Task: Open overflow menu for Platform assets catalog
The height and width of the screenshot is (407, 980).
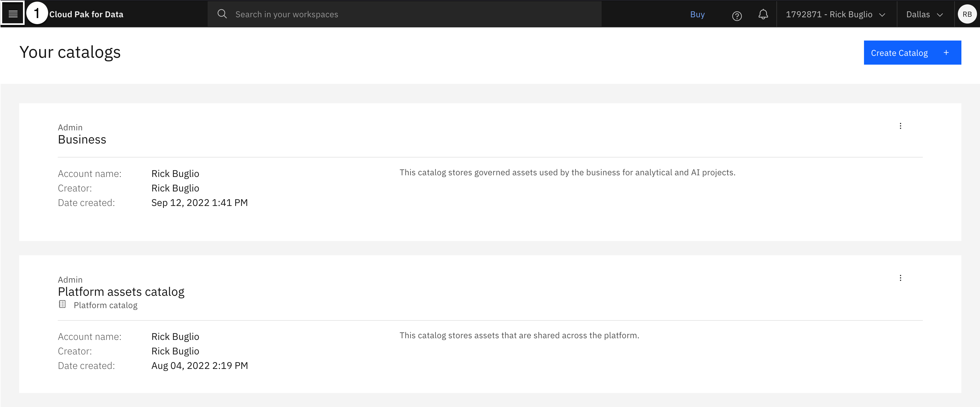Action: click(900, 278)
